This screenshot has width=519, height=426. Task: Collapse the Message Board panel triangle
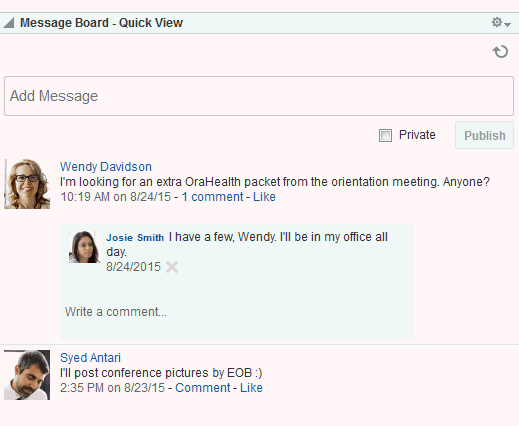tap(8, 23)
